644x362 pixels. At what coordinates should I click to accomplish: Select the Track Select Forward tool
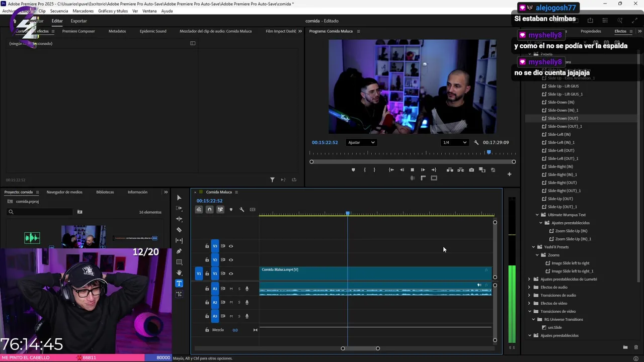[x=179, y=208]
